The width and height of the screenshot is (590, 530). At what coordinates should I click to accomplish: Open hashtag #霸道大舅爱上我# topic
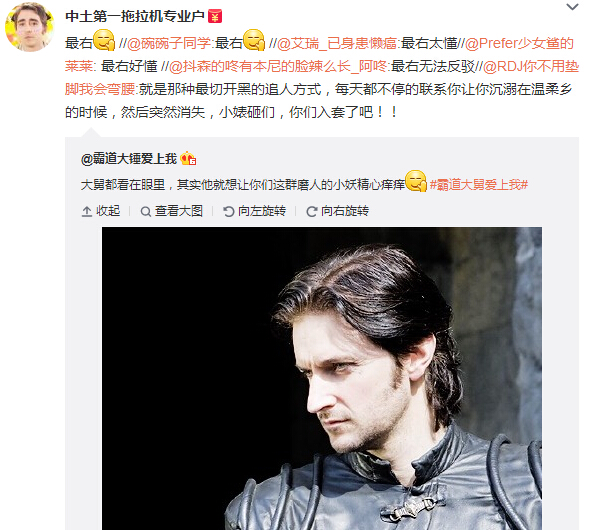pos(479,185)
